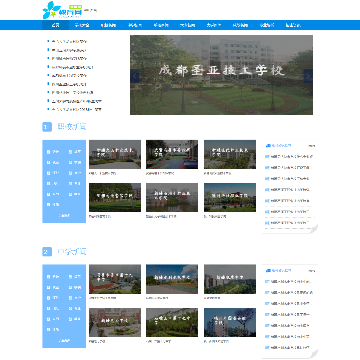Image resolution: width=360 pixels, height=360 pixels.
Task: Open the thumbnail with blue sky and sports field
Action: [172, 279]
